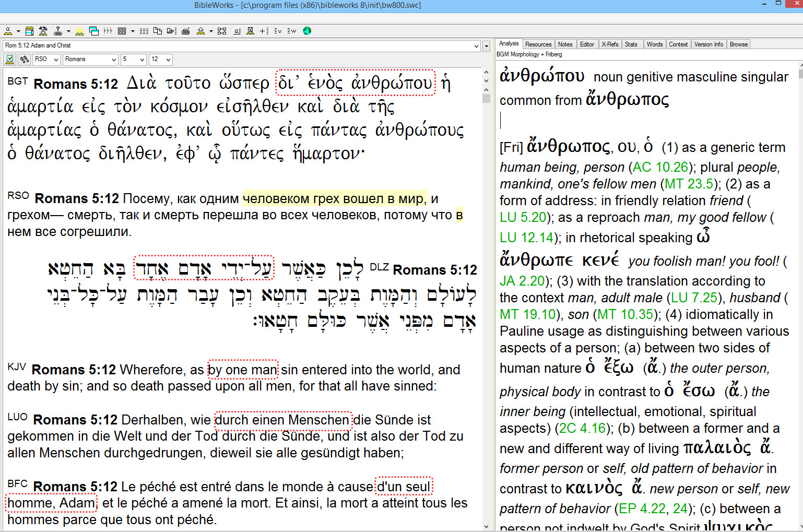Click the cascading windows icon

(x=94, y=31)
